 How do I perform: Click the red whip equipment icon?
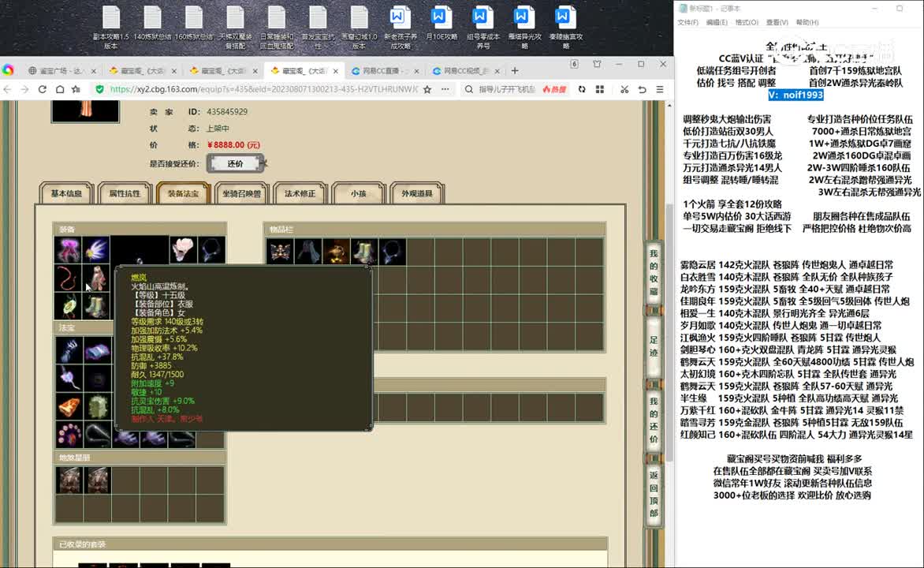click(68, 278)
